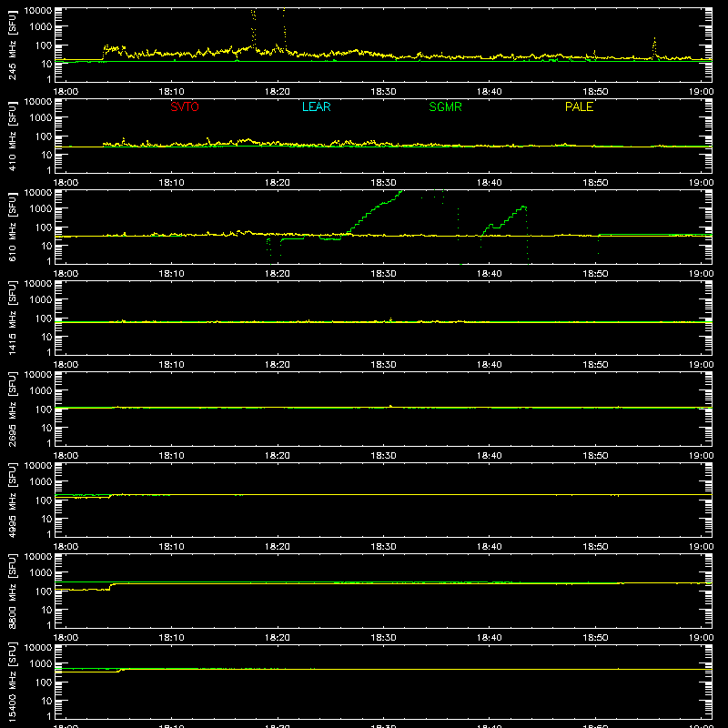Click the 1000 y-axis label of 4995 MHz plot
The image size is (728, 728).
(41, 482)
